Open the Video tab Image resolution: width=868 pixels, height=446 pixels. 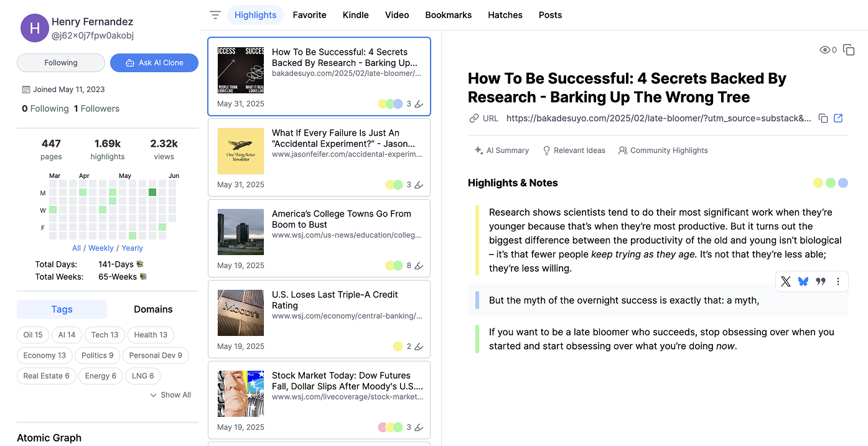pyautogui.click(x=397, y=15)
